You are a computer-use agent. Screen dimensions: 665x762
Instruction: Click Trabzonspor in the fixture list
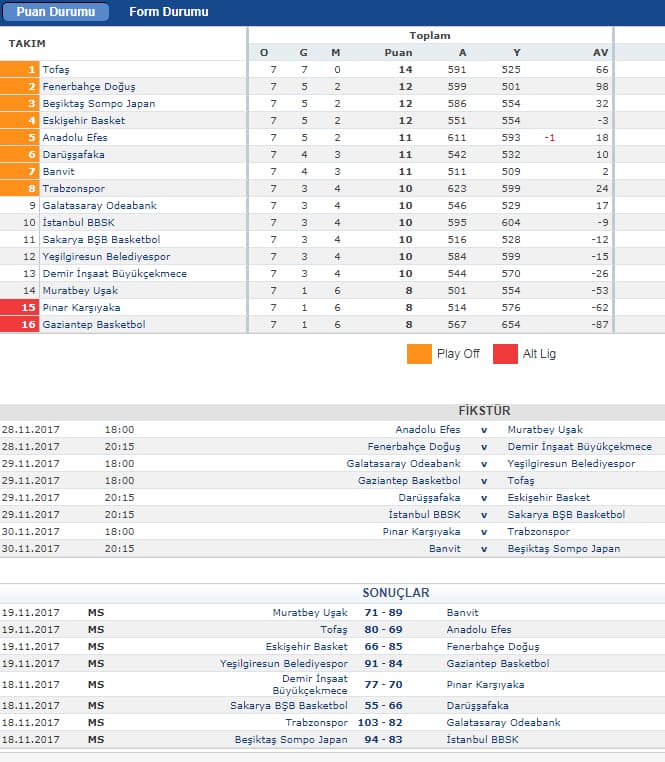pos(538,532)
